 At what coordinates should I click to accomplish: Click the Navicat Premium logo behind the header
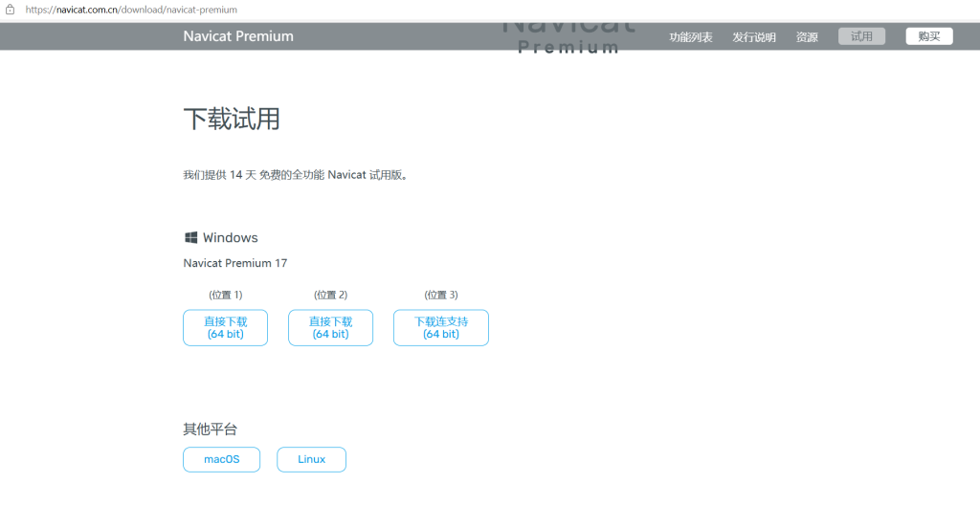click(568, 38)
